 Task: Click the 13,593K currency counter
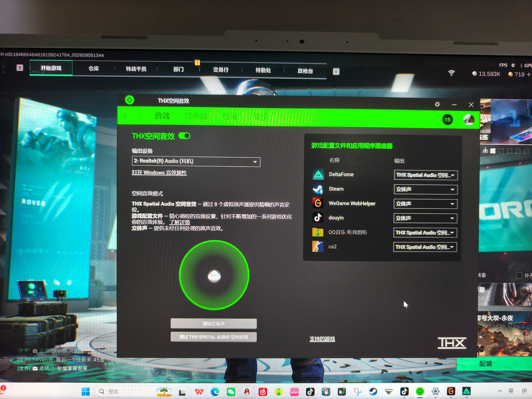point(486,74)
